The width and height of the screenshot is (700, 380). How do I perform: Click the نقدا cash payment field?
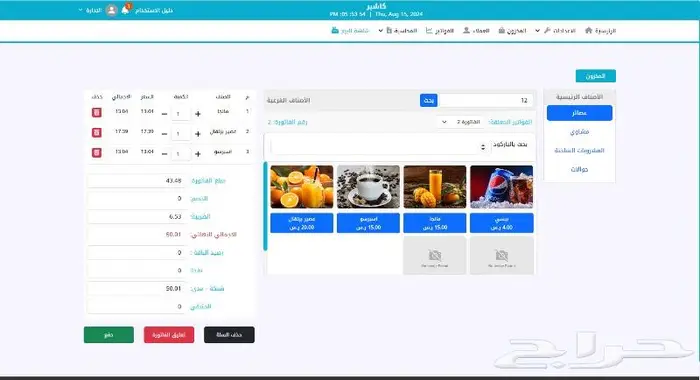click(x=136, y=271)
